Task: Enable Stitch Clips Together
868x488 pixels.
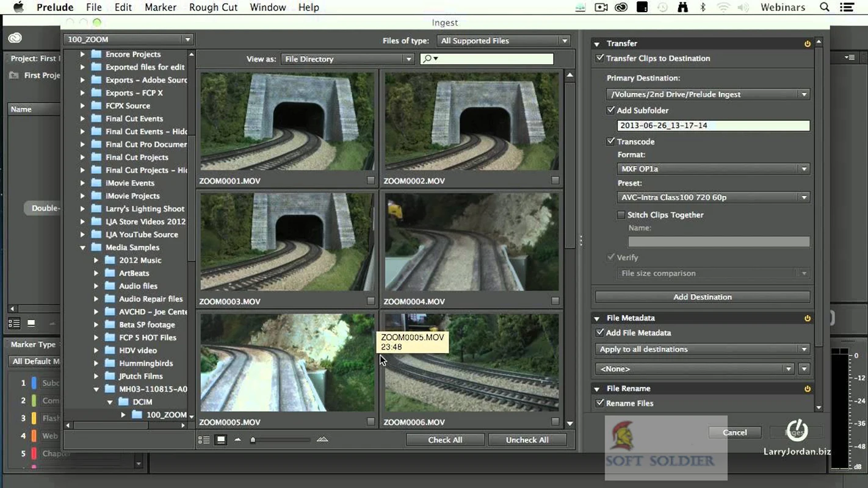Action: click(x=621, y=215)
